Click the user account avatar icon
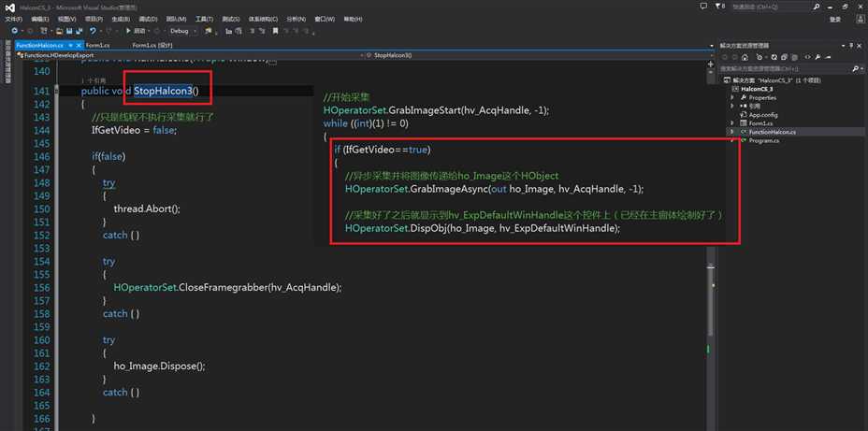Screen dimensions: 868x431 (860, 19)
